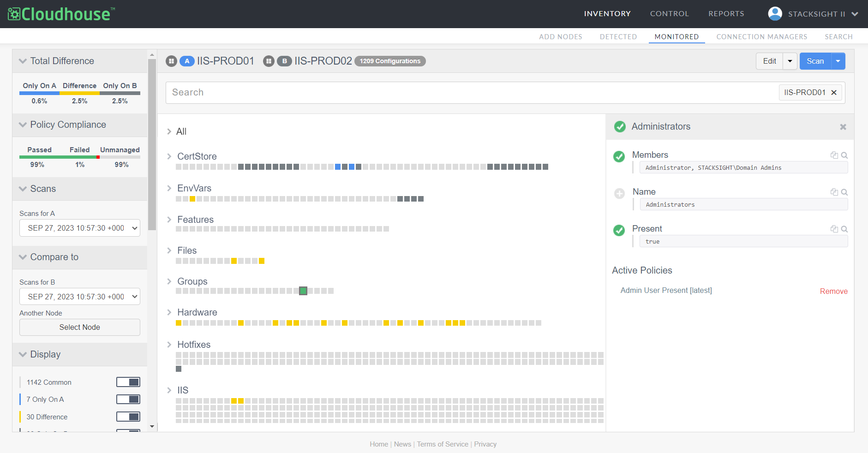Remove the IIS-PROD01 search filter tag

click(x=834, y=93)
